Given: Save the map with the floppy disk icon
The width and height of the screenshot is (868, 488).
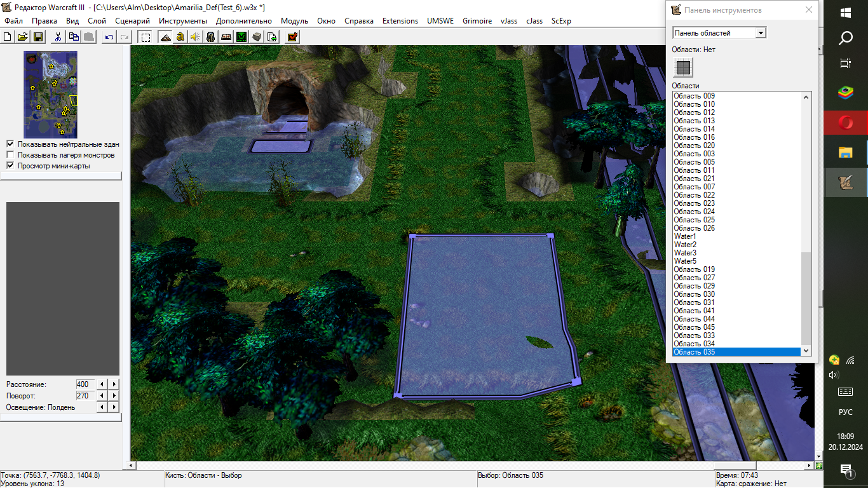Looking at the screenshot, I should tap(38, 37).
